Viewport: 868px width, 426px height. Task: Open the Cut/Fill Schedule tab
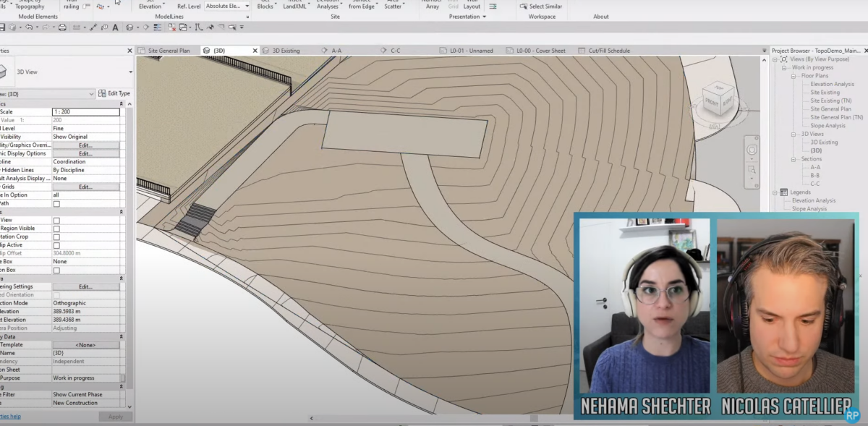608,51
